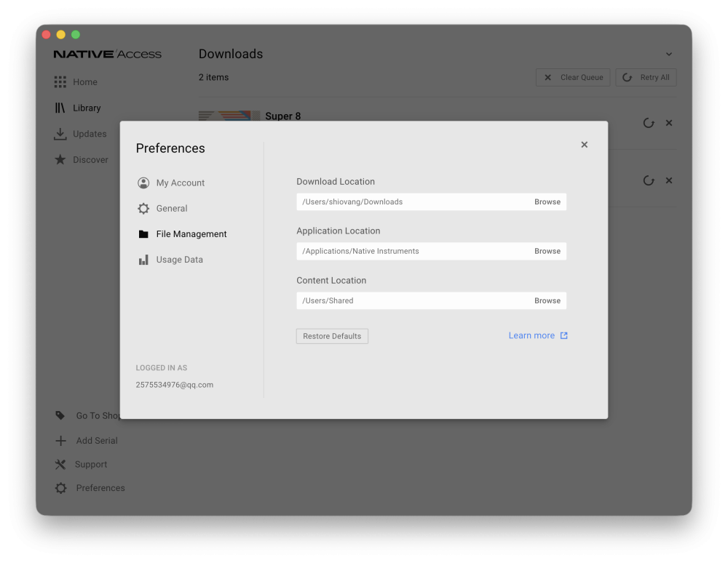This screenshot has height=563, width=728.
Task: Maximize the window with green button
Action: pos(76,34)
